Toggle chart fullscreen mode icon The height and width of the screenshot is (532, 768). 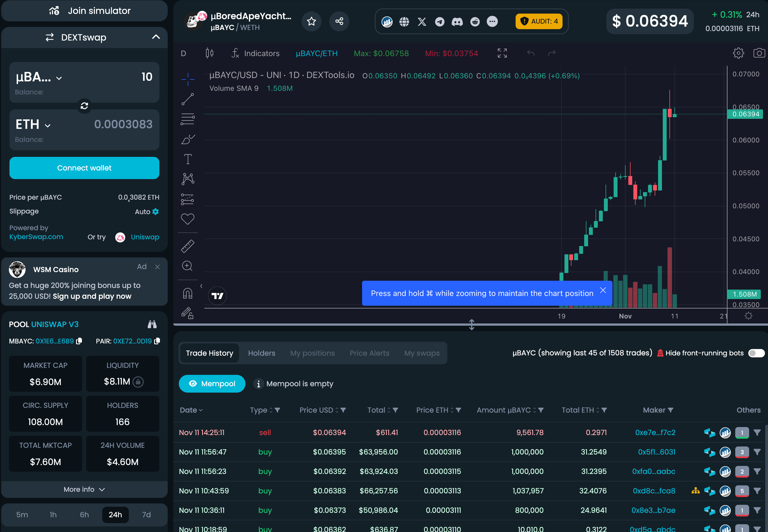coord(502,53)
